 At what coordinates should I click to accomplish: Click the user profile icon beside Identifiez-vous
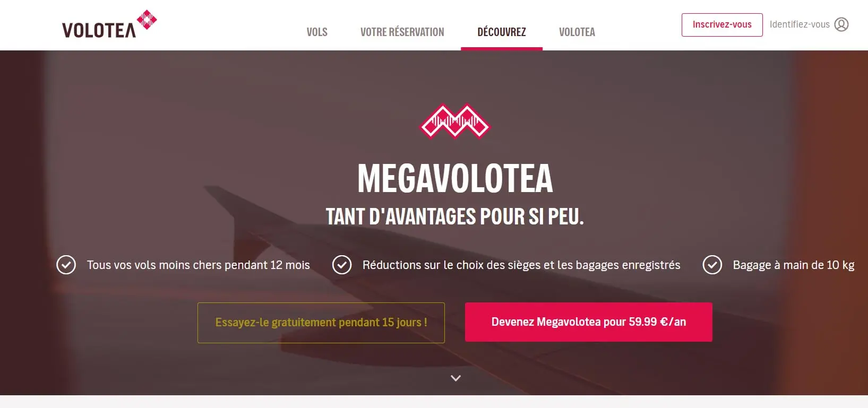coord(841,24)
